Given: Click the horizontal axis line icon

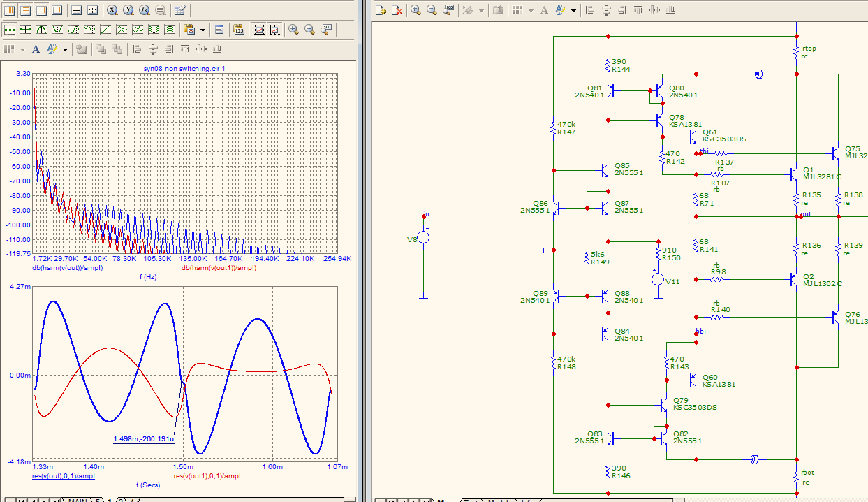Looking at the screenshot, I should point(76,10).
